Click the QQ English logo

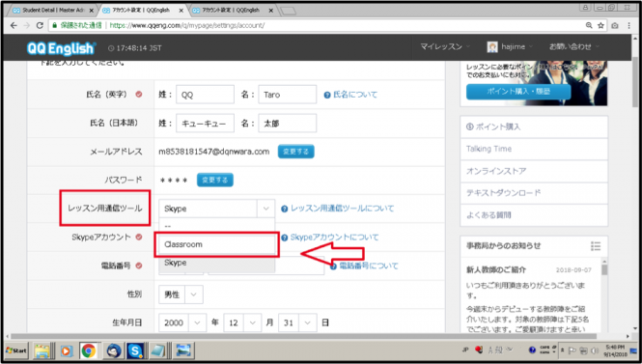[x=61, y=48]
